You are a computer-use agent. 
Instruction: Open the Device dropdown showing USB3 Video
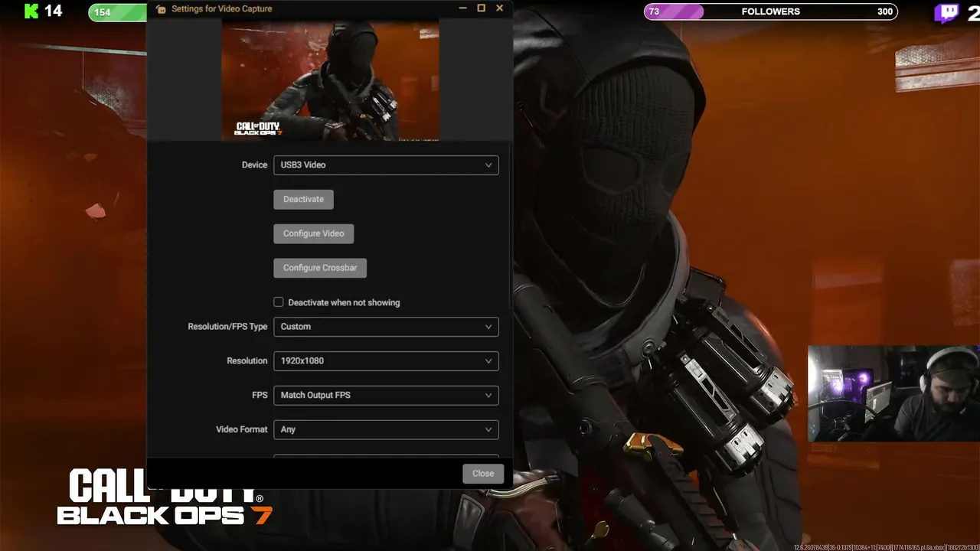pyautogui.click(x=386, y=165)
